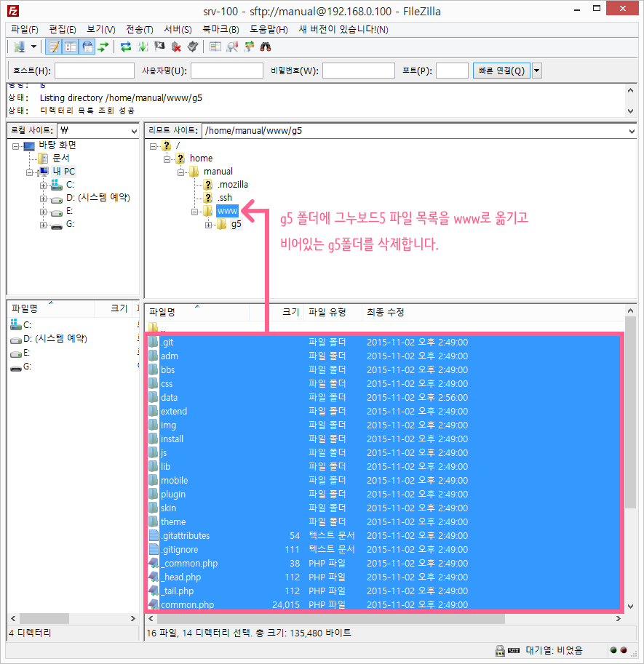This screenshot has height=664, width=644.
Task: Click the 빠른 연결(Q) button
Action: (x=501, y=71)
